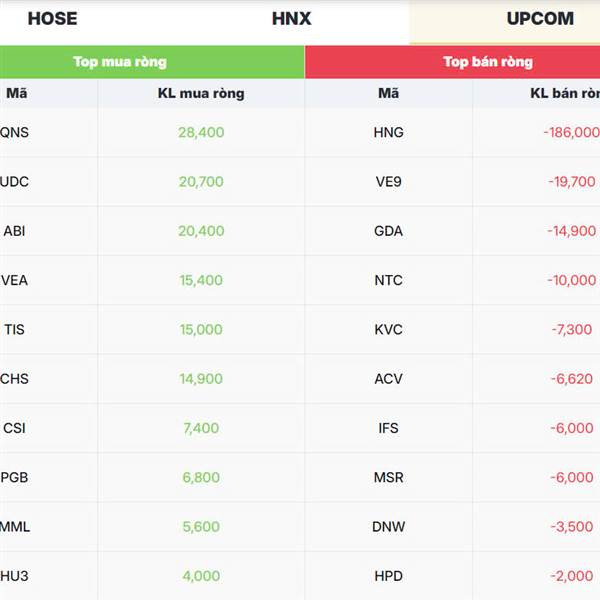Select the TIS ticker
600x600 pixels.
click(x=14, y=329)
